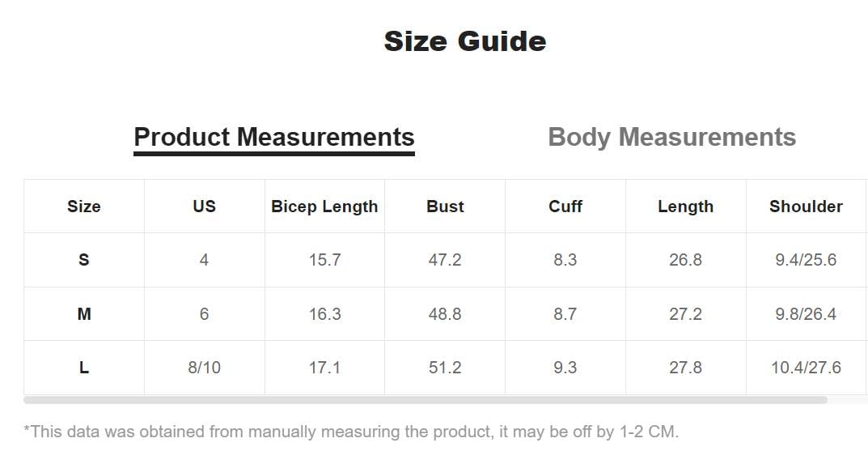
Task: Click the Bust column header
Action: click(x=445, y=206)
